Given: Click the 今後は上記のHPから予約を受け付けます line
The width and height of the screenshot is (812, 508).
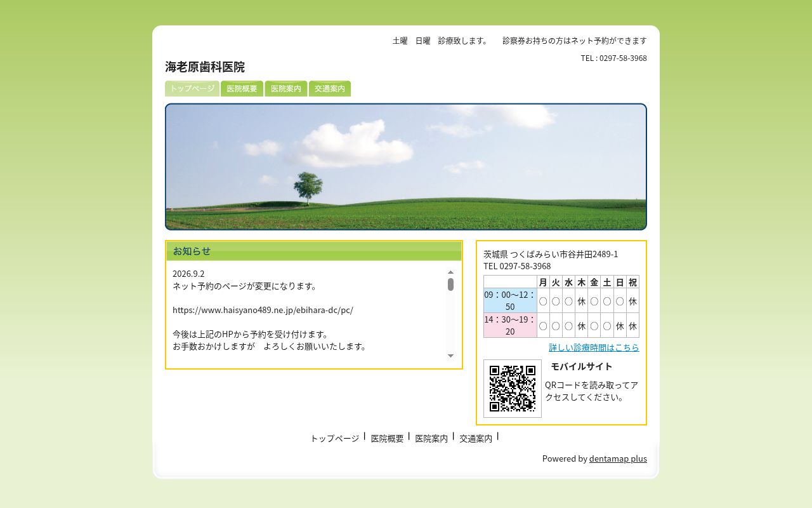Looking at the screenshot, I should point(251,334).
